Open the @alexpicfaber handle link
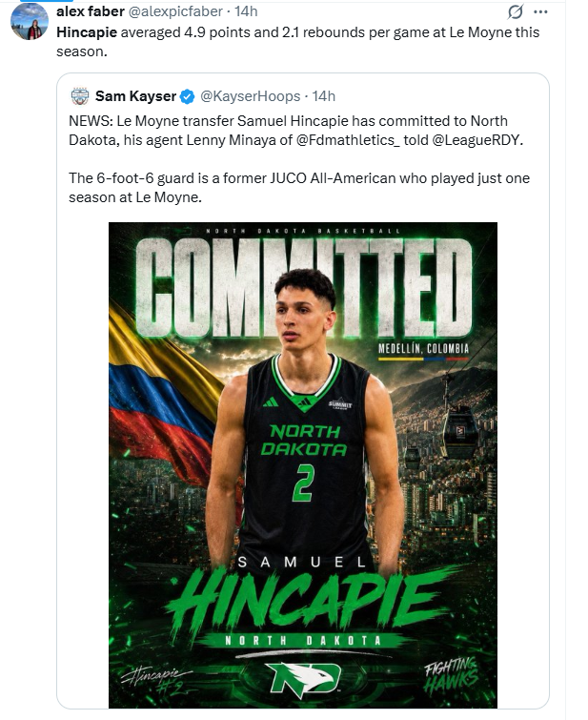The width and height of the screenshot is (588, 720). [175, 11]
